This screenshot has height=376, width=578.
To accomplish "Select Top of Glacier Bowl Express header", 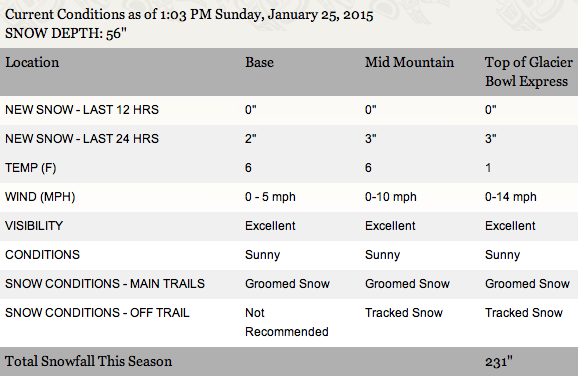I will pyautogui.click(x=529, y=72).
